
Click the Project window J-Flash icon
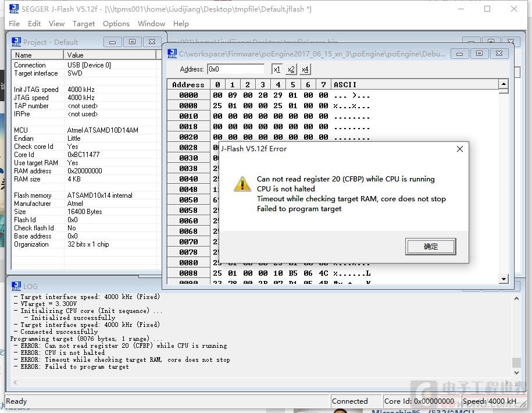point(16,42)
